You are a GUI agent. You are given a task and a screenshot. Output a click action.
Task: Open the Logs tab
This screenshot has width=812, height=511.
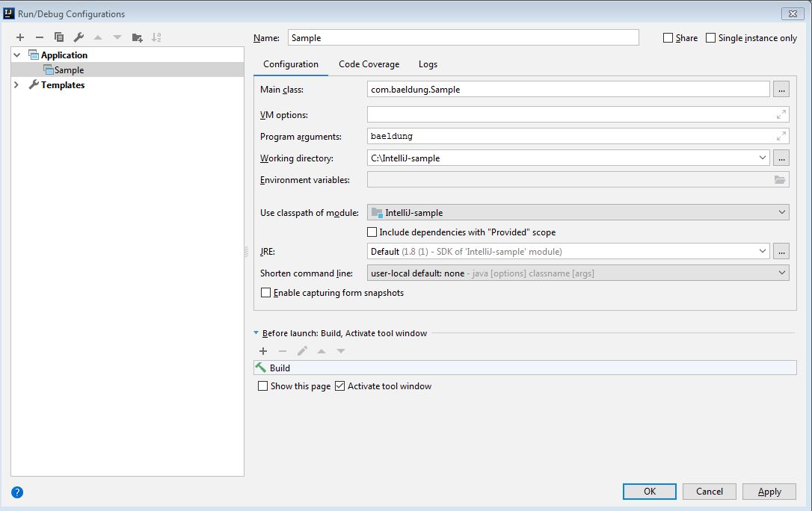pyautogui.click(x=428, y=64)
